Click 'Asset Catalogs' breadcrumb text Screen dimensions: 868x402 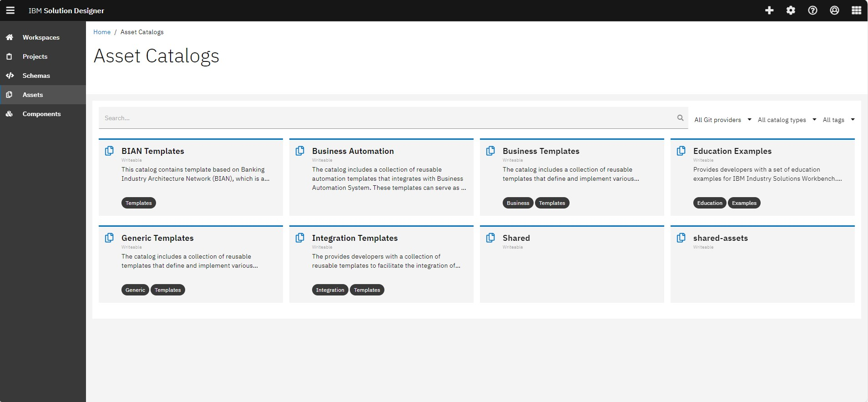[142, 32]
